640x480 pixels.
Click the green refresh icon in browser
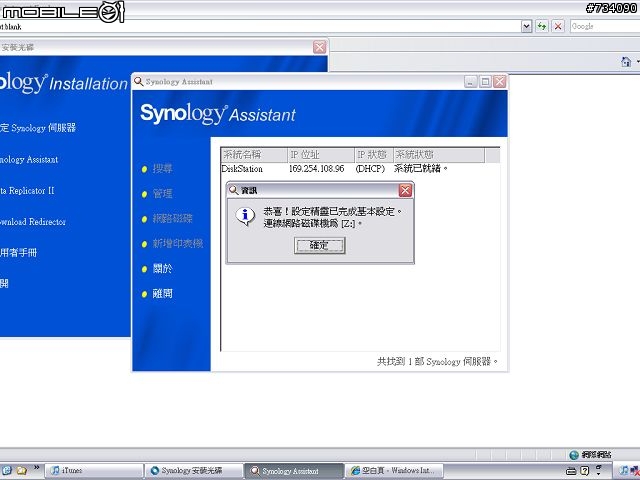542,27
